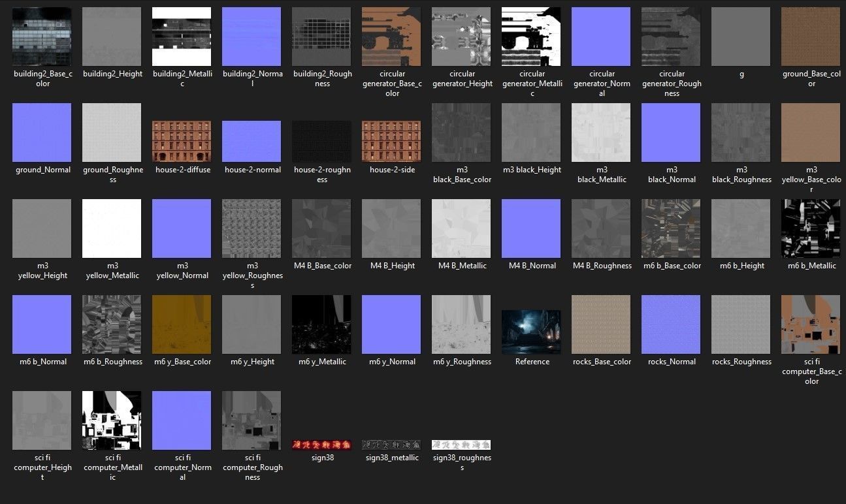
Task: Select the house-2-normal thumbnail
Action: point(252,142)
